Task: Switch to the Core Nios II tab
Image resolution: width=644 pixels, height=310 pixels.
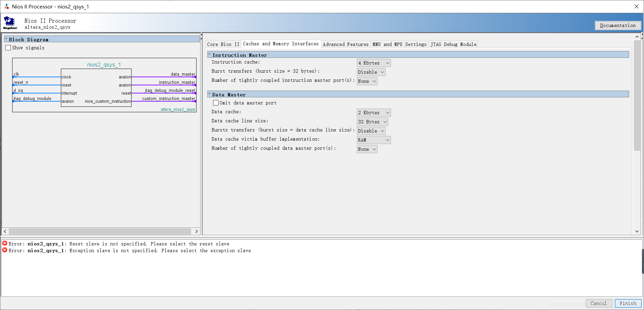Action: click(x=223, y=44)
